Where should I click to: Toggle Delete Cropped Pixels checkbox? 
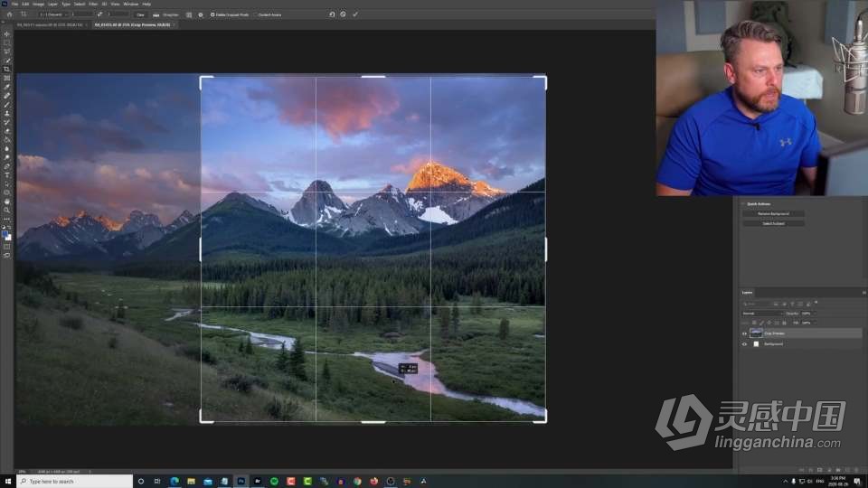[x=212, y=15]
